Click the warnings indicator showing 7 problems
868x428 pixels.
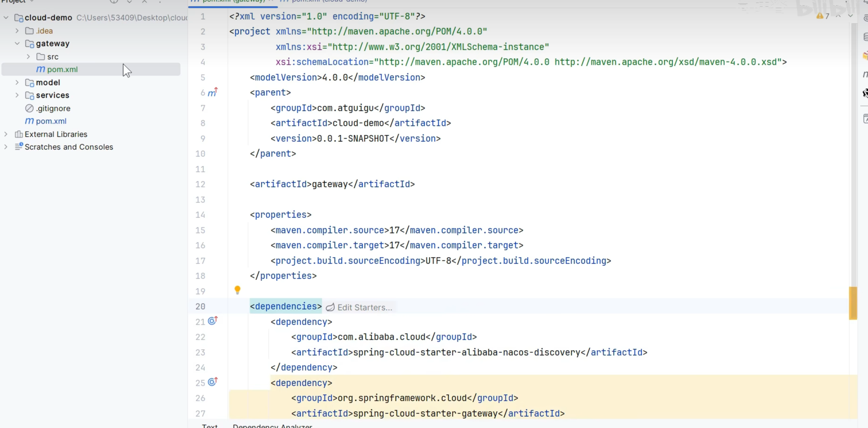pos(823,16)
